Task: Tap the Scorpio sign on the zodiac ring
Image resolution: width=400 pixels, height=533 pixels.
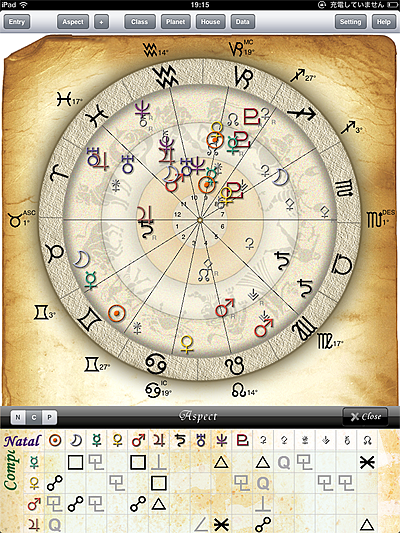Action: pyautogui.click(x=344, y=189)
